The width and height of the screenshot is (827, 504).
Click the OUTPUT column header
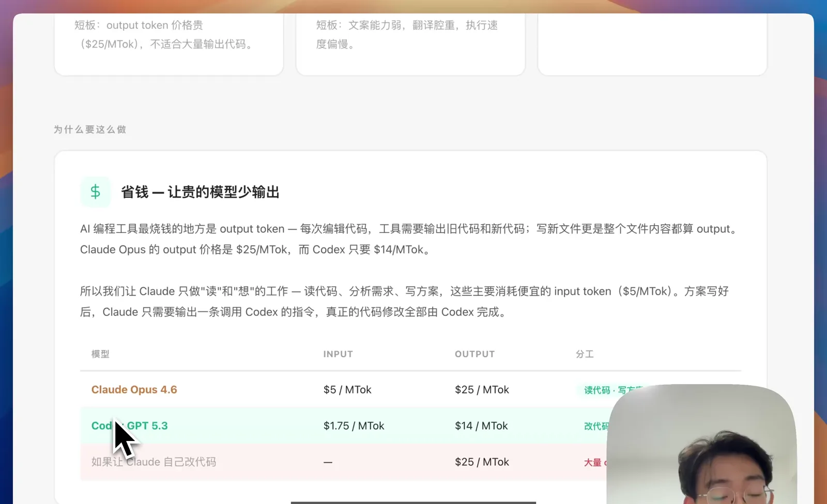point(474,354)
